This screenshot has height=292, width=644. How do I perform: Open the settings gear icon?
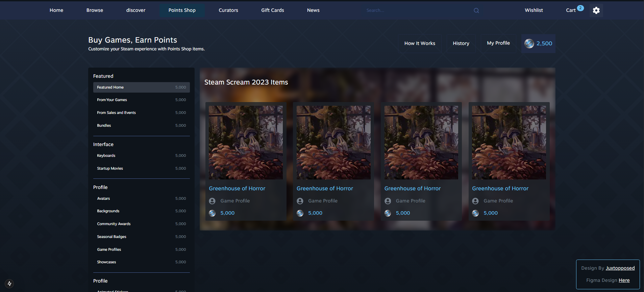pyautogui.click(x=596, y=10)
